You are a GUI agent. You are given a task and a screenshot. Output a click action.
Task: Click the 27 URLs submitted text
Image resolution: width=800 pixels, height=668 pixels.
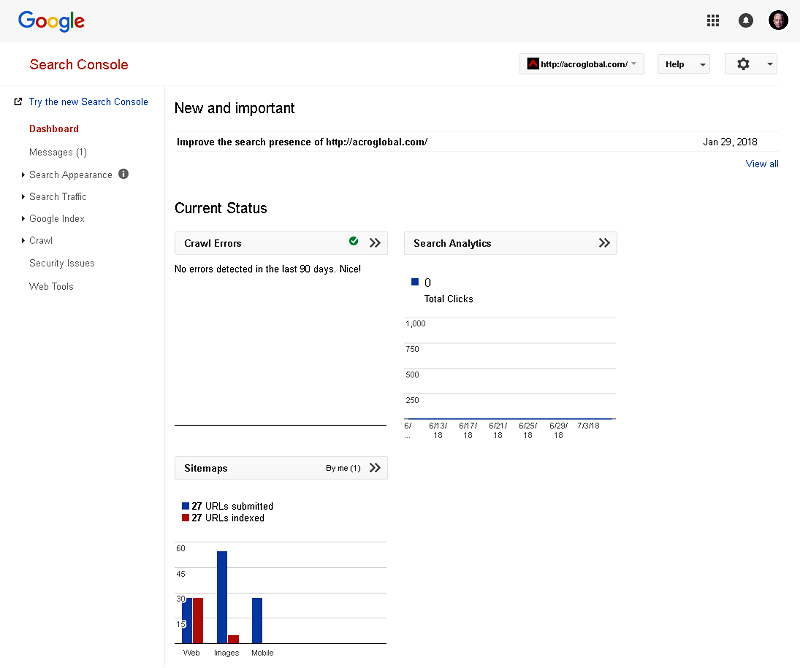tap(232, 506)
